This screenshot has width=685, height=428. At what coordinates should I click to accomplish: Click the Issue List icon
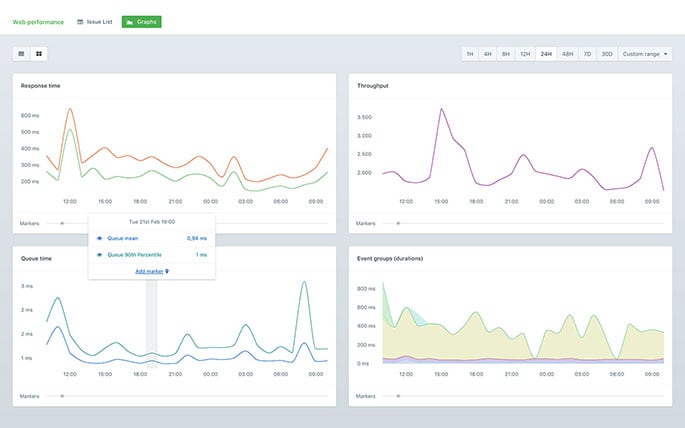(80, 21)
